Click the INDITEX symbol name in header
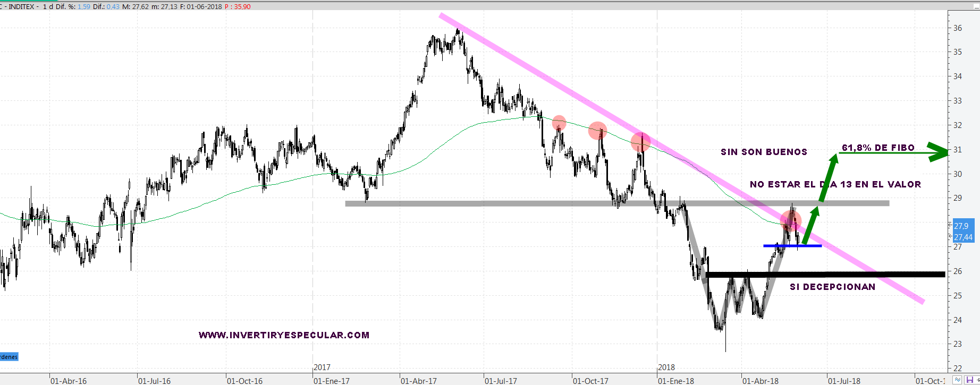980x385 pixels. 23,7
